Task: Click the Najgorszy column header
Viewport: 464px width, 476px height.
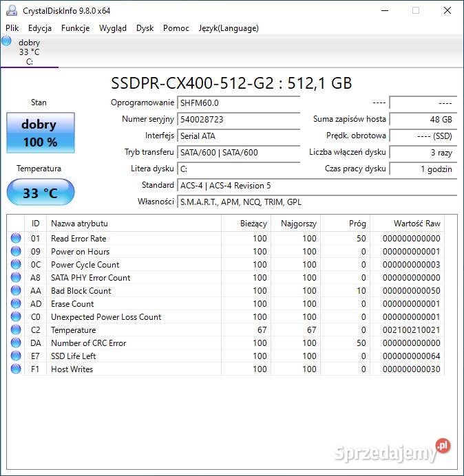Action: [295, 224]
